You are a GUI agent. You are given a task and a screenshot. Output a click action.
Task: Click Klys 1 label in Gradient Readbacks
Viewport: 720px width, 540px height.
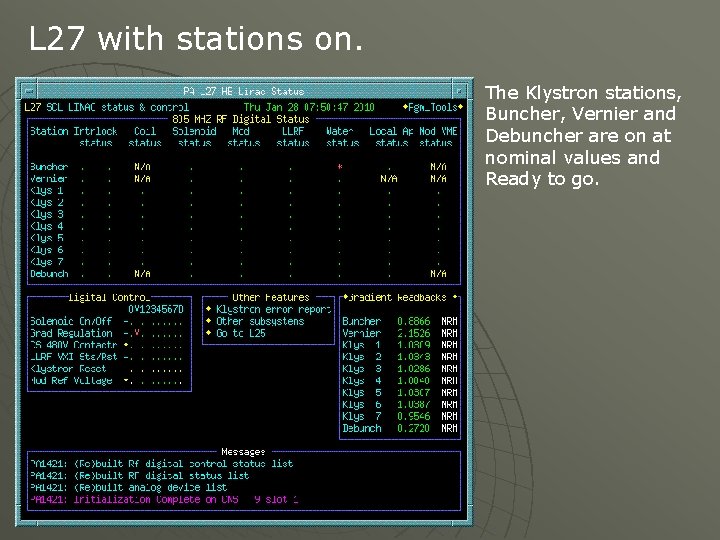click(361, 345)
